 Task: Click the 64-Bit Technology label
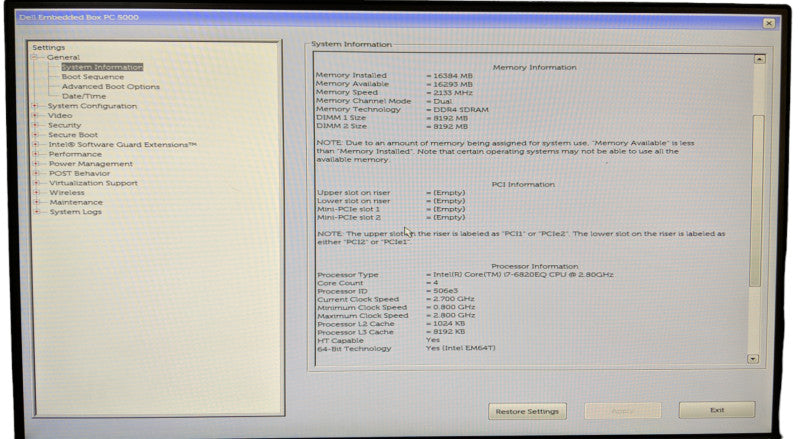354,348
